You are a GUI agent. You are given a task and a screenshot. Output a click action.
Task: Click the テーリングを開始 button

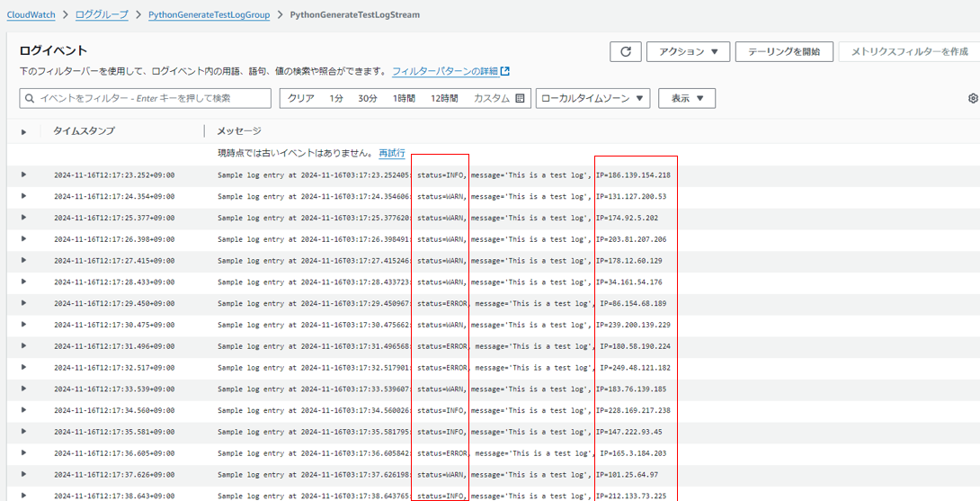click(x=784, y=52)
